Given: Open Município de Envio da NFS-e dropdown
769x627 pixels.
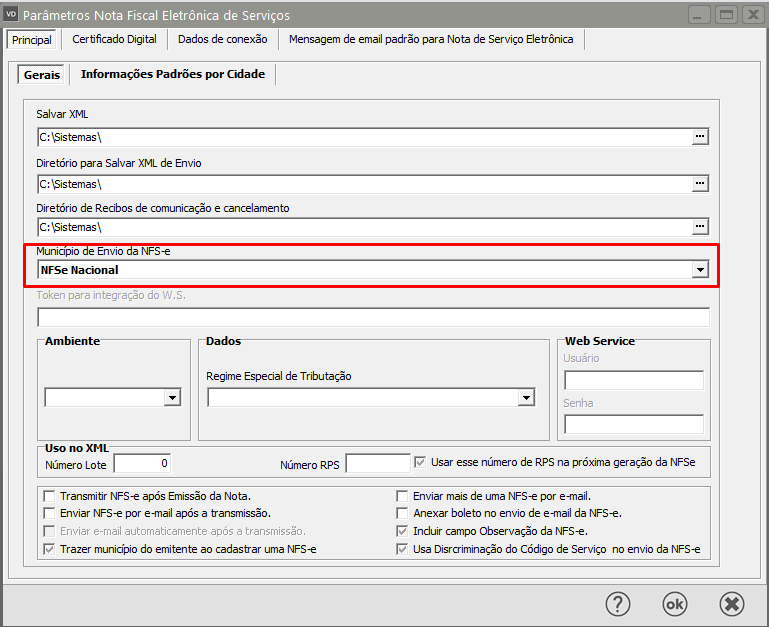Looking at the screenshot, I should [700, 270].
